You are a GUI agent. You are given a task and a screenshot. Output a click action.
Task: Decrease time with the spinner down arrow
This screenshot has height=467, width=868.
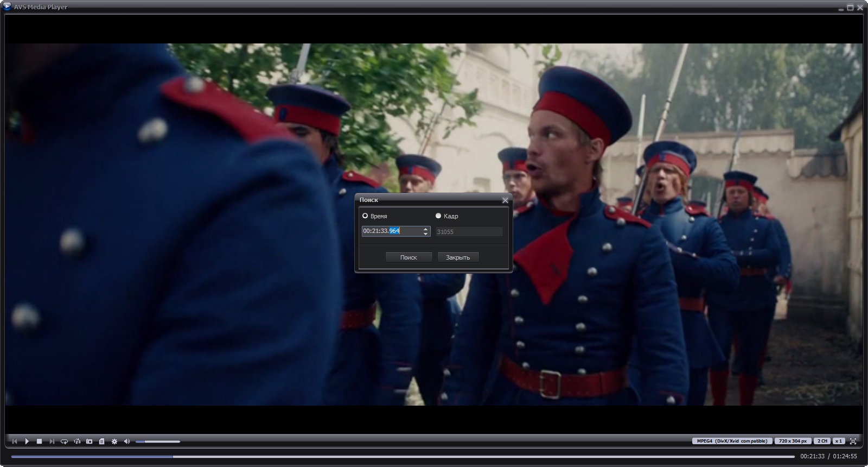(x=426, y=233)
